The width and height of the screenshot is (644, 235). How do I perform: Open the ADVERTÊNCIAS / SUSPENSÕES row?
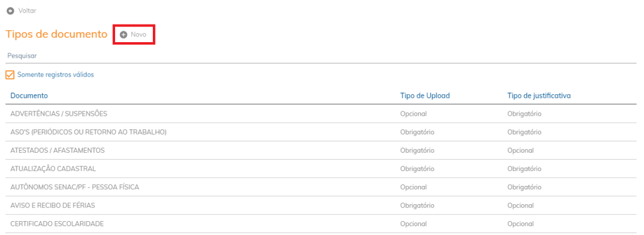pyautogui.click(x=321, y=114)
